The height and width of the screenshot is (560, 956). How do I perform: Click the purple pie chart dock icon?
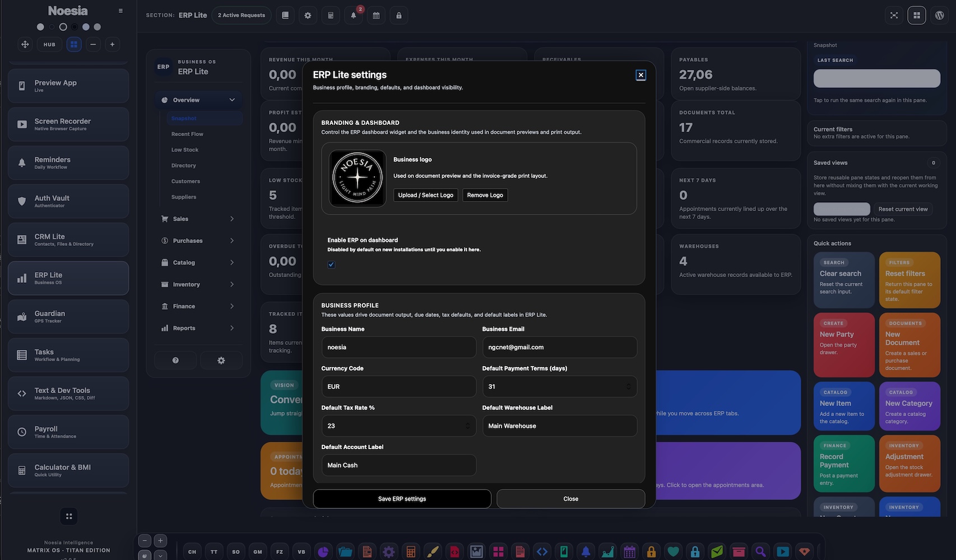[323, 552]
